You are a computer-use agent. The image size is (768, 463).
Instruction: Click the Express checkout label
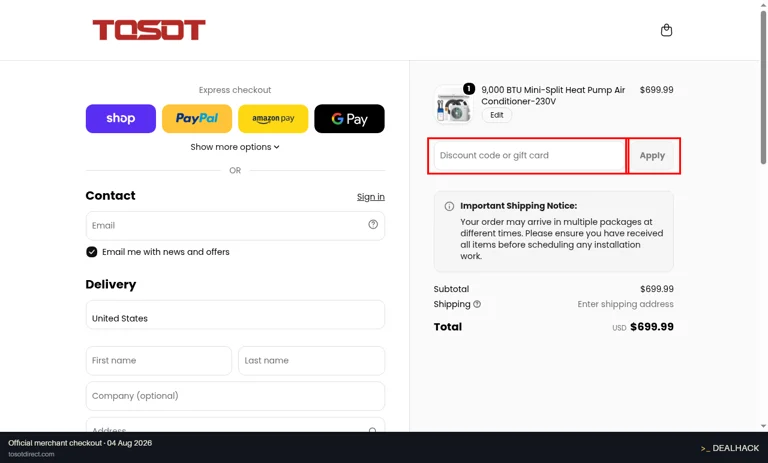click(235, 90)
